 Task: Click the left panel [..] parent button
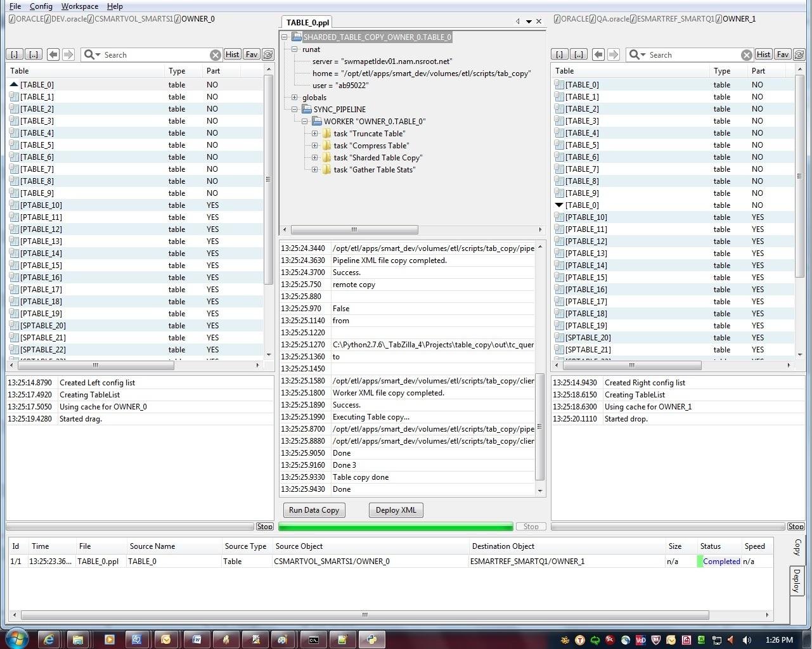[34, 55]
